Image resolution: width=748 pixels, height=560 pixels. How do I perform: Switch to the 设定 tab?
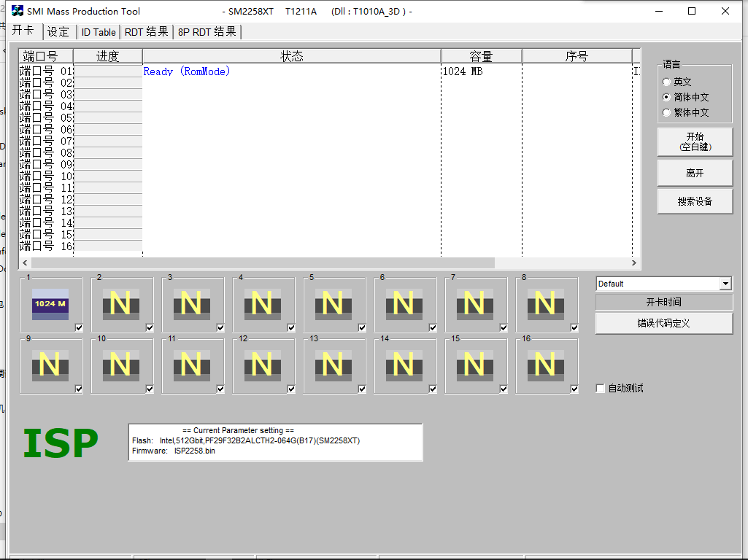(58, 32)
